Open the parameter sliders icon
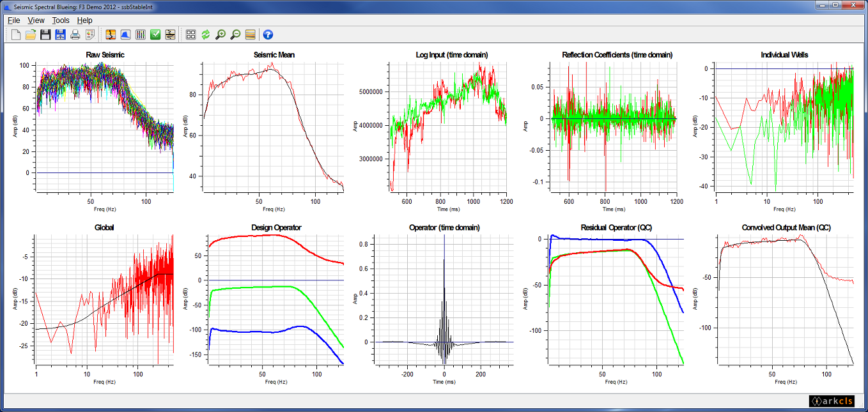 (x=141, y=34)
